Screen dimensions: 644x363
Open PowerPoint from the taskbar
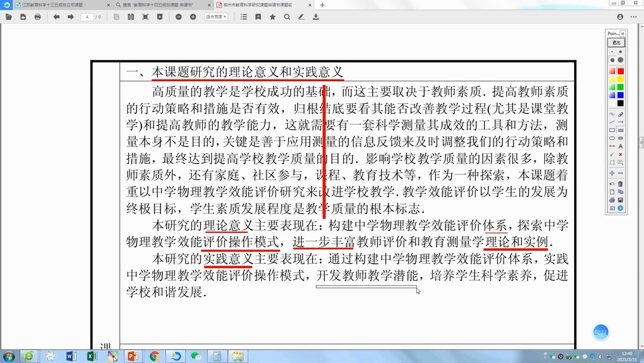(132, 356)
